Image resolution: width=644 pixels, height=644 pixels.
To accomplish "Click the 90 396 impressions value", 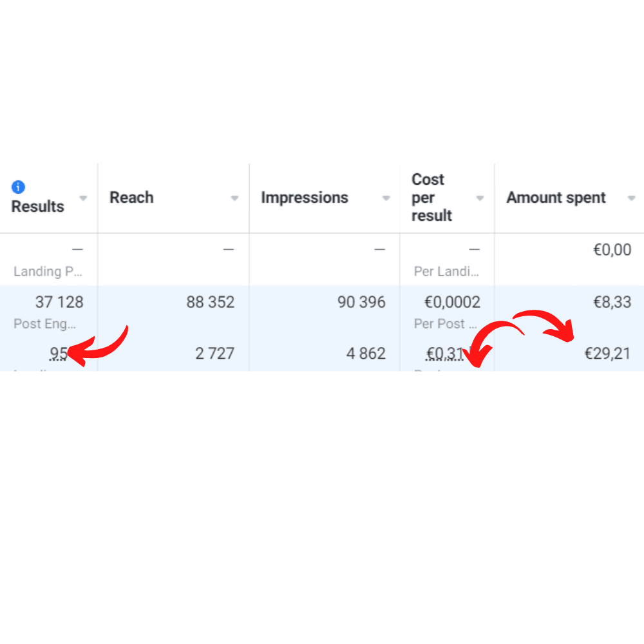I will point(362,302).
